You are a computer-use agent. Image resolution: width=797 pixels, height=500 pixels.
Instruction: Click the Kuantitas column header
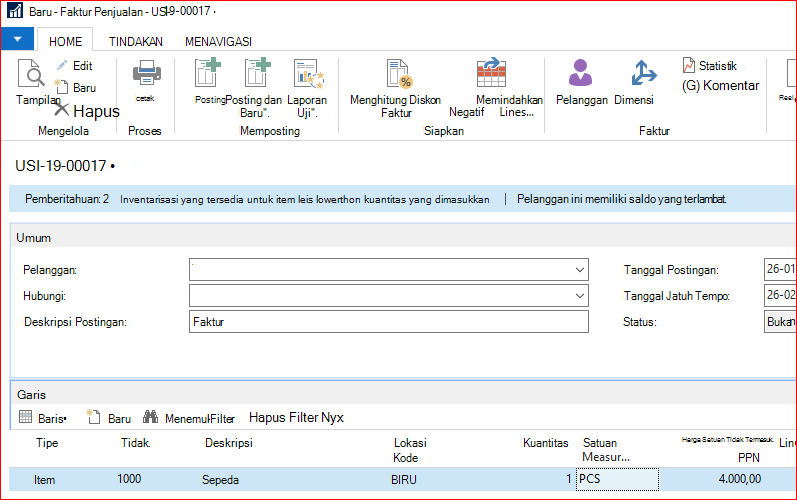click(545, 443)
